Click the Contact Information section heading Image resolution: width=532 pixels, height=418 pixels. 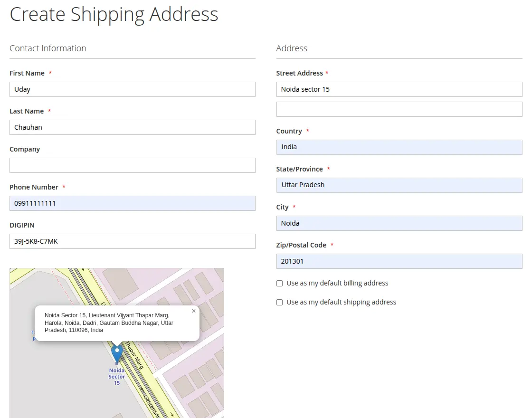[47, 48]
